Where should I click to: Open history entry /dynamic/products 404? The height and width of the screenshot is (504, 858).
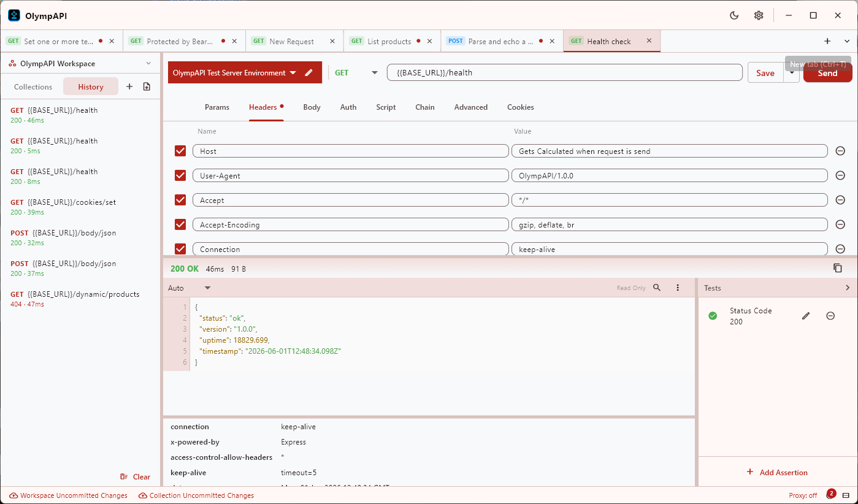[80, 299]
